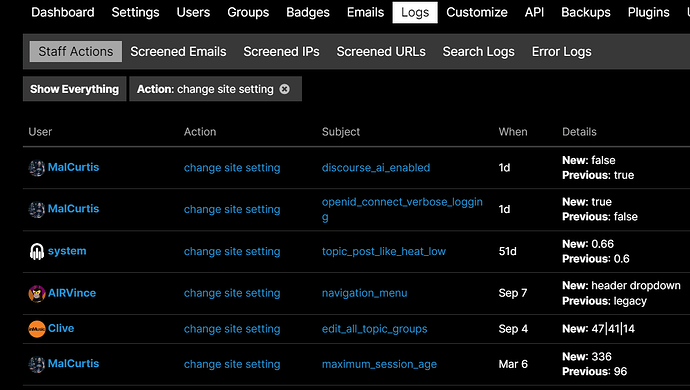Open the Dashboard admin tab

click(x=62, y=12)
